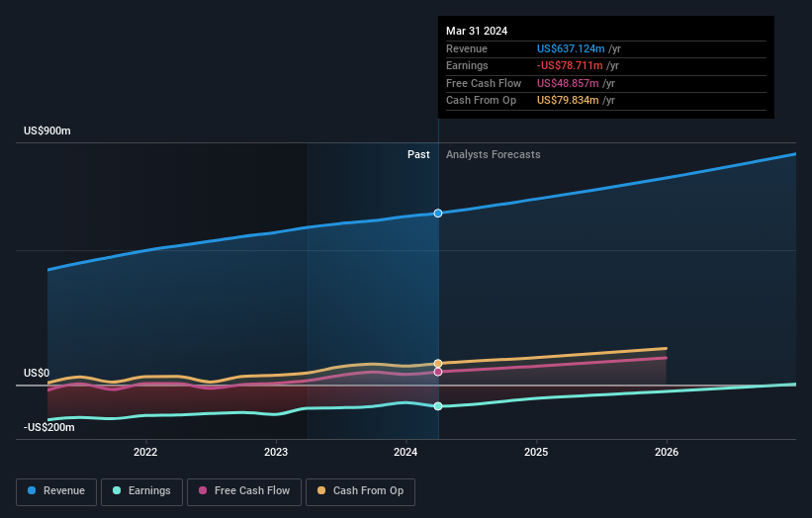Click the Past label on the chart
The width and height of the screenshot is (812, 518).
pos(418,154)
